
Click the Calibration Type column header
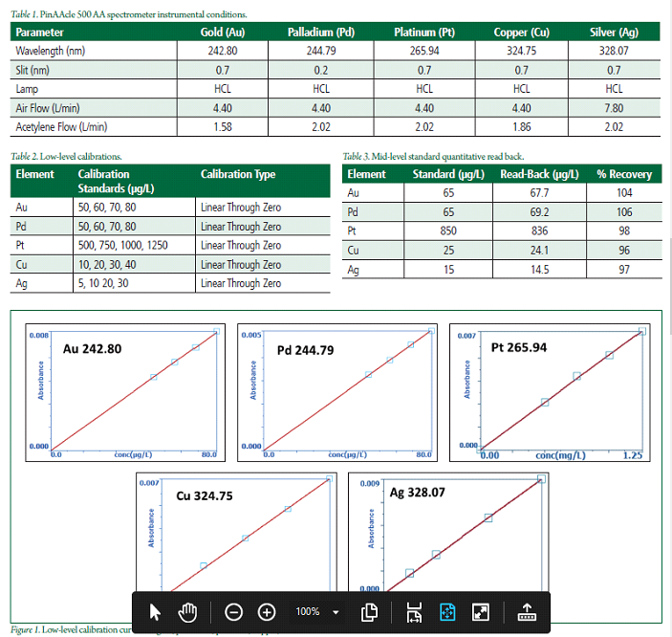tap(238, 174)
